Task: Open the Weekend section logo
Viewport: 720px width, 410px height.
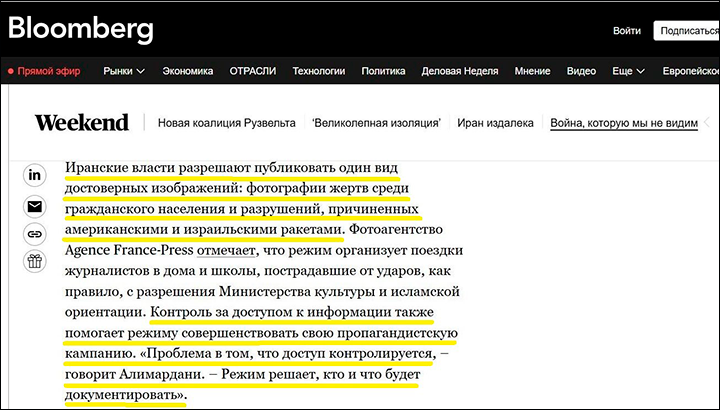Action: click(x=82, y=123)
